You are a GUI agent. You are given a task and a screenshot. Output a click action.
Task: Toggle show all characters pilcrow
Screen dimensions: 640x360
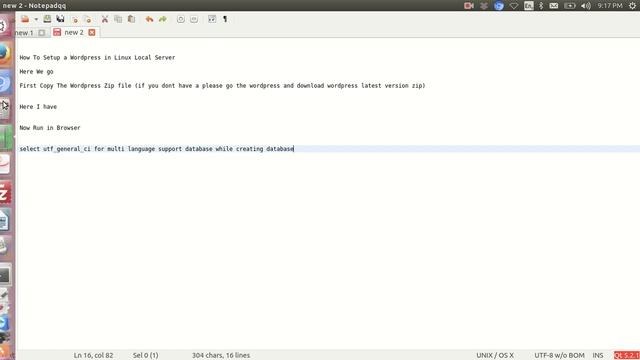click(225, 19)
